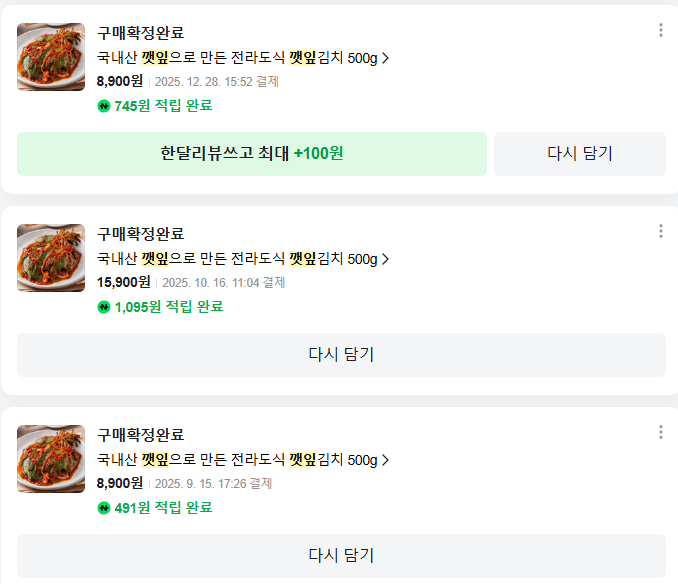Open more options for the 2025. 12. 28 order
This screenshot has height=584, width=678.
pos(660,30)
